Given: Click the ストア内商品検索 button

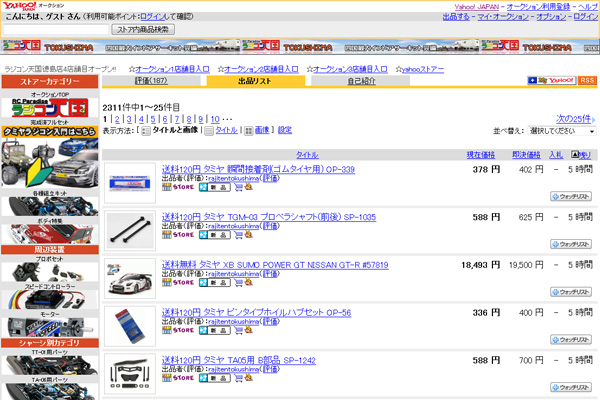Looking at the screenshot, I should (143, 29).
